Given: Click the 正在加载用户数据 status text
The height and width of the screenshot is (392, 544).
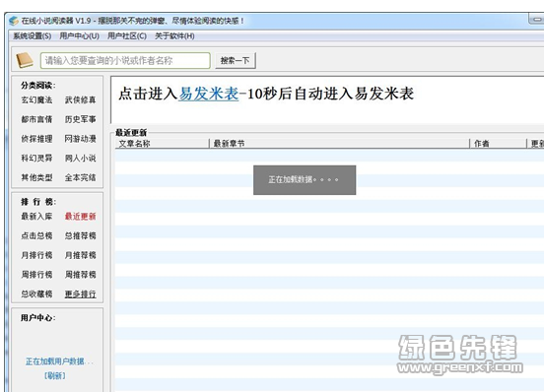Looking at the screenshot, I should (x=59, y=361).
